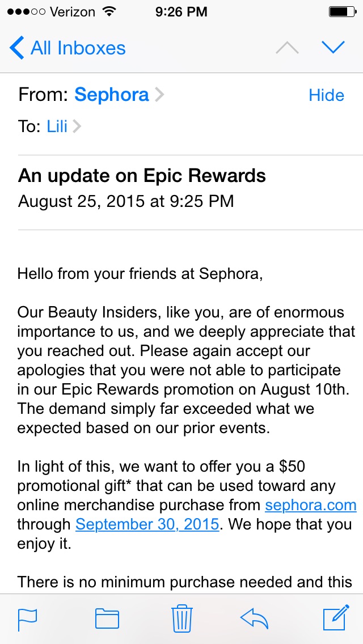Image resolution: width=363 pixels, height=644 pixels.
Task: Tap the September 30, 2015 date link
Action: point(147,524)
